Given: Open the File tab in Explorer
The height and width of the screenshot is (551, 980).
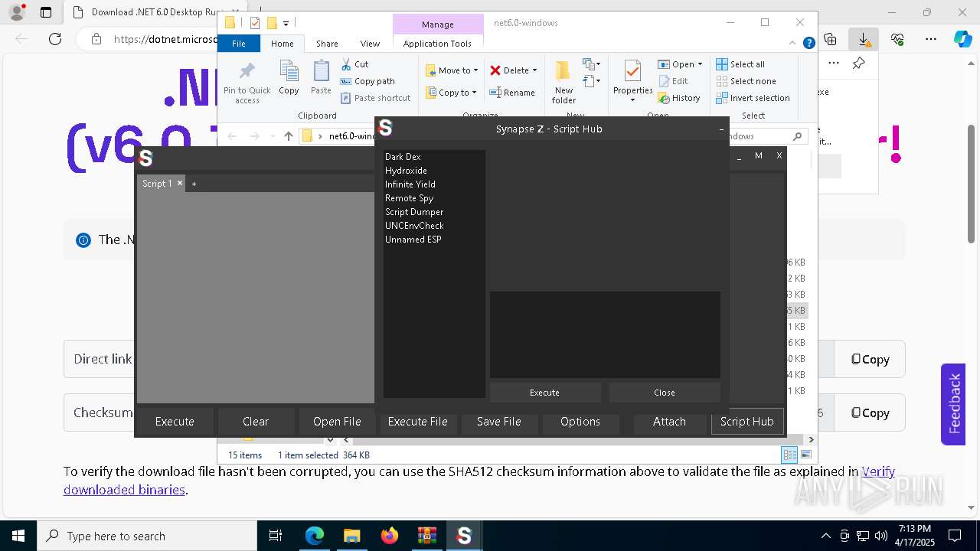Looking at the screenshot, I should 239,44.
